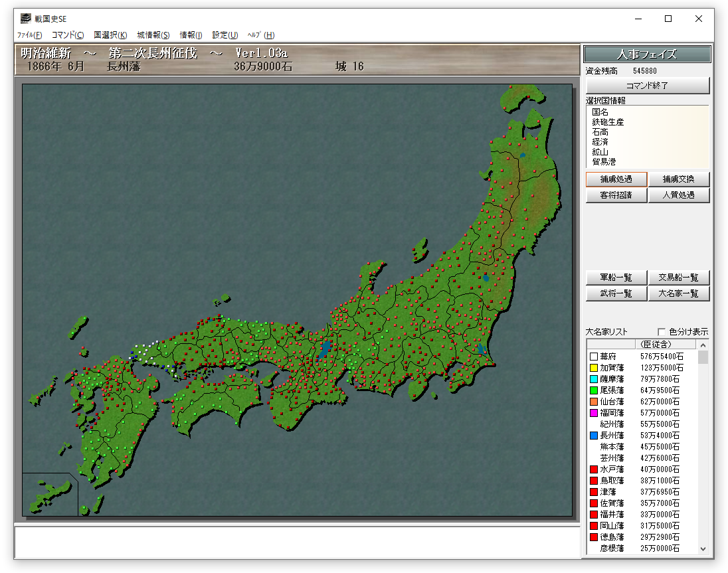The image size is (728, 573).
Task: Expand the 設定(U) menu
Action: click(225, 35)
